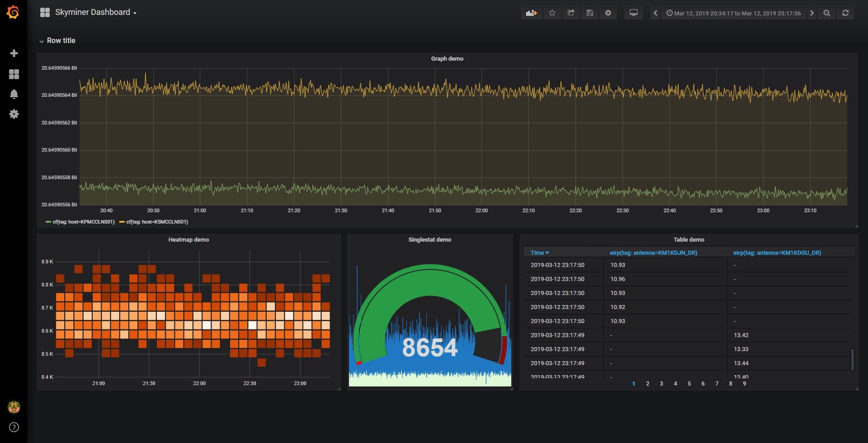The image size is (868, 443).
Task: Go to table page 2
Action: tap(648, 384)
